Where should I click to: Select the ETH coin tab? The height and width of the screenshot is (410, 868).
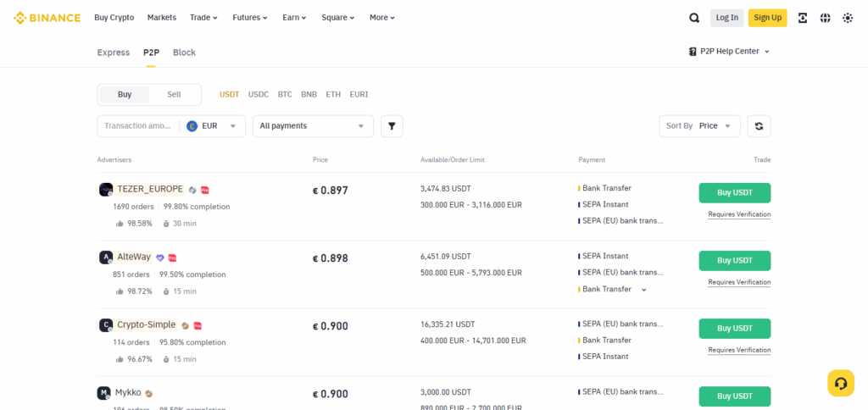[x=333, y=95]
